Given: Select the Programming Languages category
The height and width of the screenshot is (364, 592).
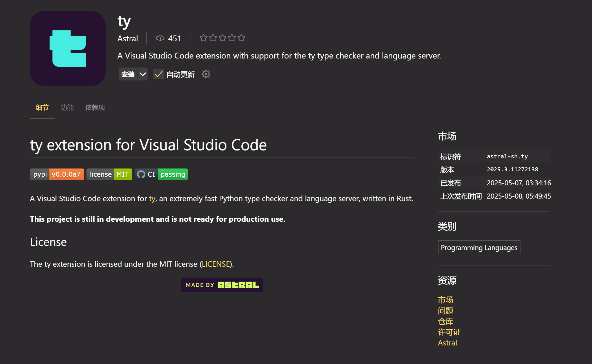Looking at the screenshot, I should pyautogui.click(x=479, y=248).
